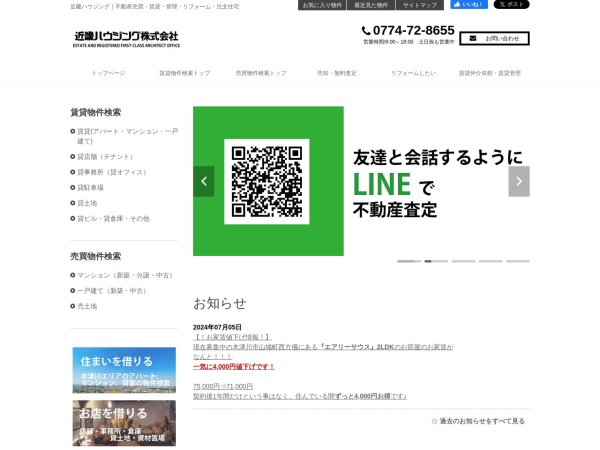Viewport: 600px width, 450px height.
Task: Click the 賃貸物件検索 sidebar heading
Action: (96, 112)
